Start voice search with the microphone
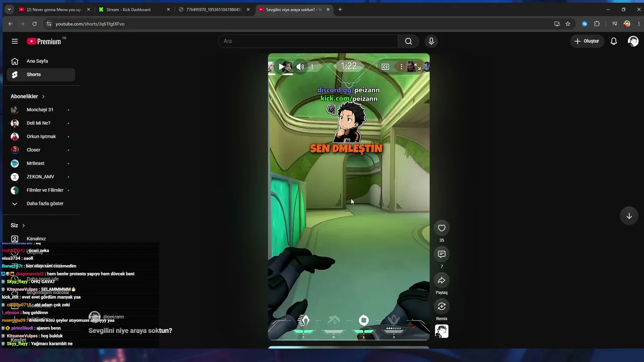The image size is (644, 362). tap(431, 41)
